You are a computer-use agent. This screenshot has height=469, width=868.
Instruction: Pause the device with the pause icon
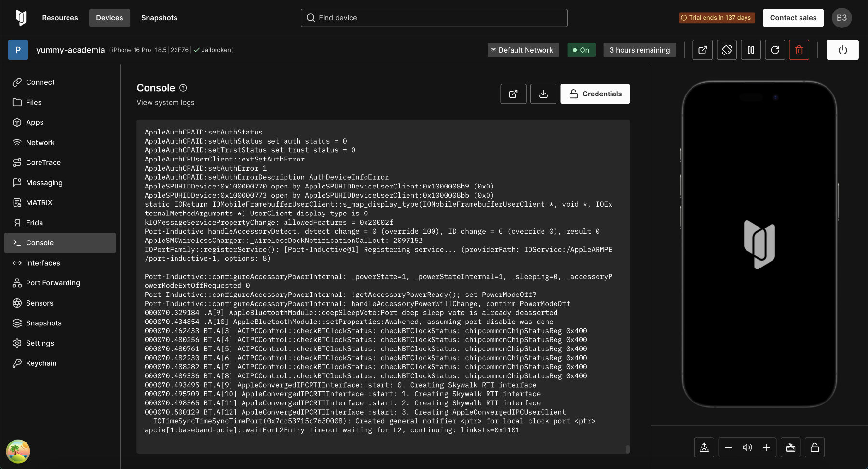coord(751,50)
